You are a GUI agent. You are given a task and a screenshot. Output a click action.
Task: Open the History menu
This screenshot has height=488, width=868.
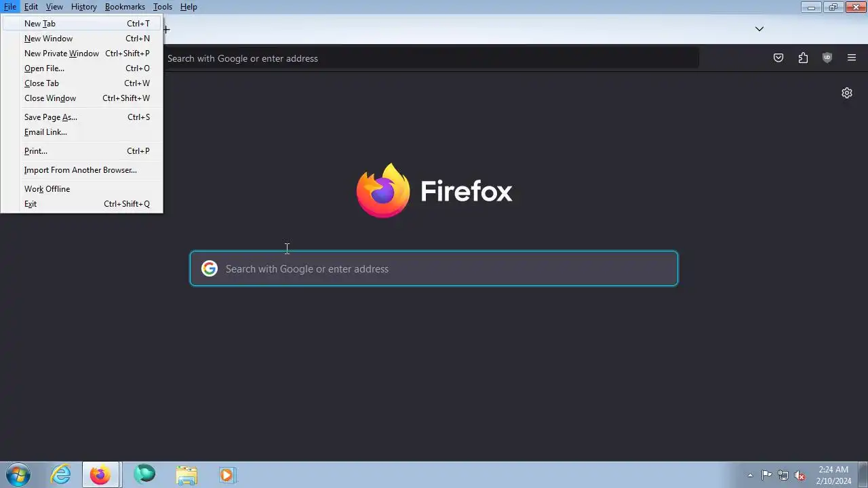(x=84, y=7)
